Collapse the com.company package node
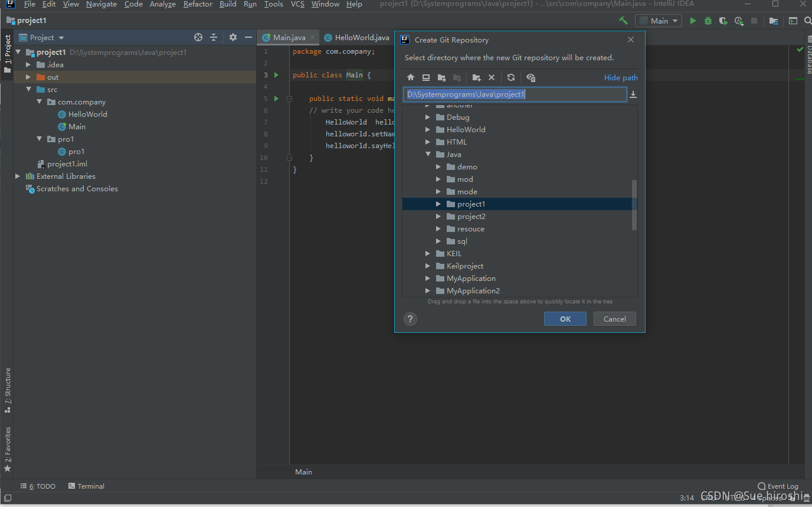Screen dimensions: 812x507 coord(39,102)
